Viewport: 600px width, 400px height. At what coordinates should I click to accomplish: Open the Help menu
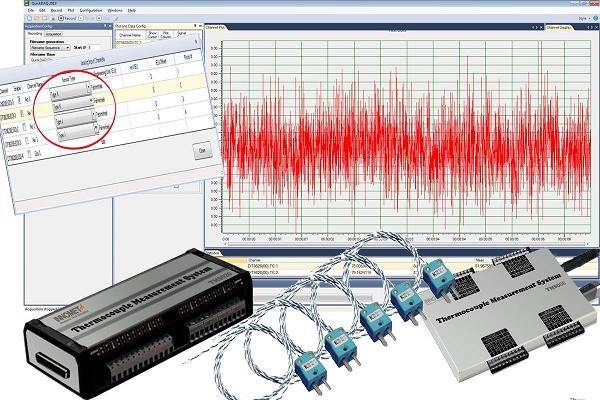[132, 10]
